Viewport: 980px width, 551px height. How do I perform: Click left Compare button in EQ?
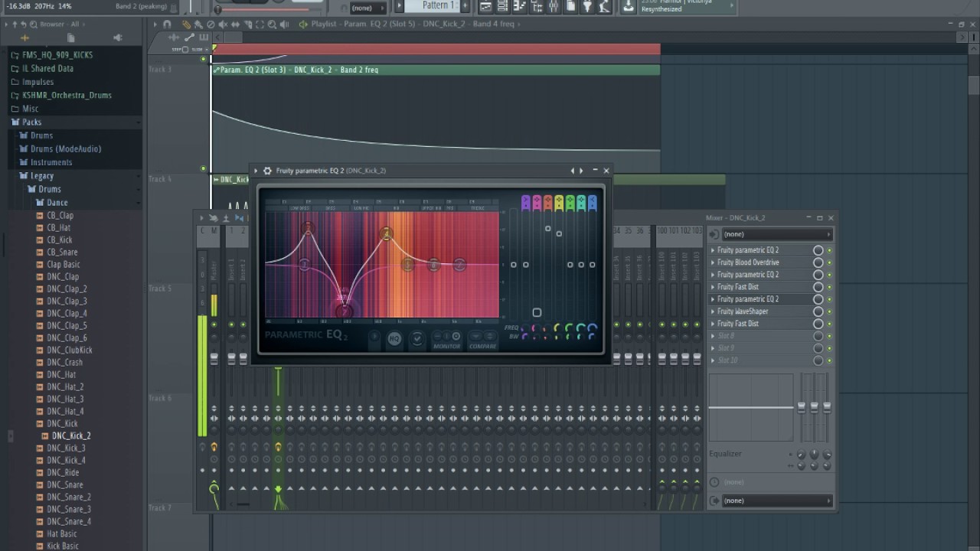coord(476,336)
